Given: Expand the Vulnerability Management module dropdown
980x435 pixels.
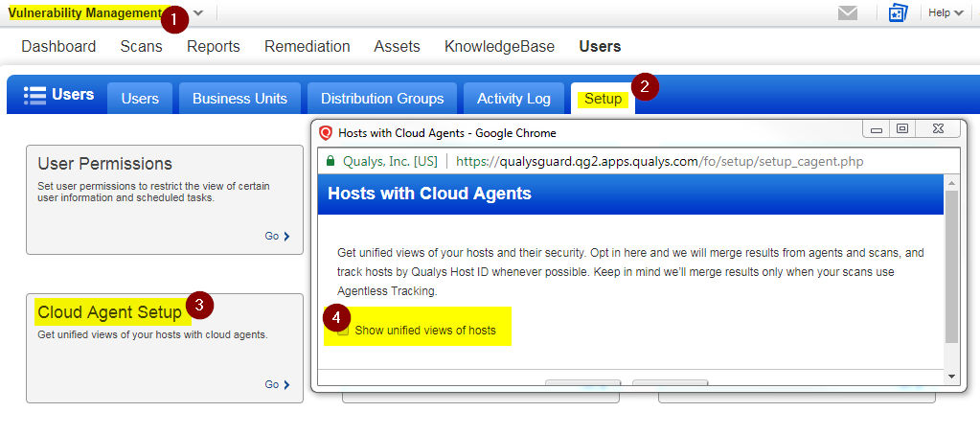Looking at the screenshot, I should point(198,12).
